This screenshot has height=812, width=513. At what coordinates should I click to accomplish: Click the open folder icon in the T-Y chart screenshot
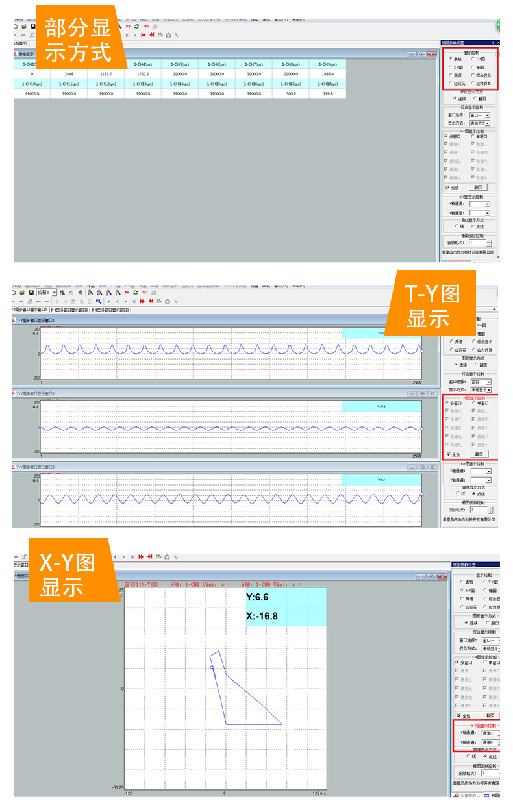tap(23, 293)
